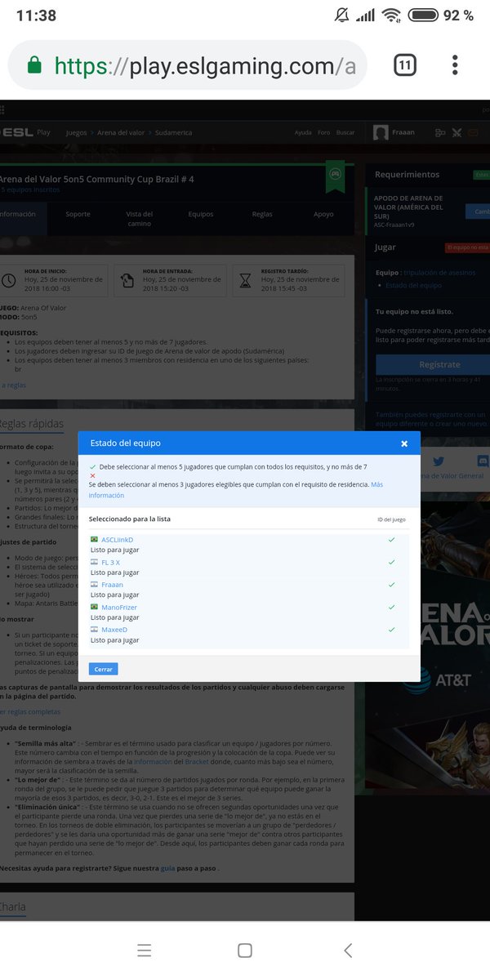
Task: Select the Equipos tab
Action: 201,215
